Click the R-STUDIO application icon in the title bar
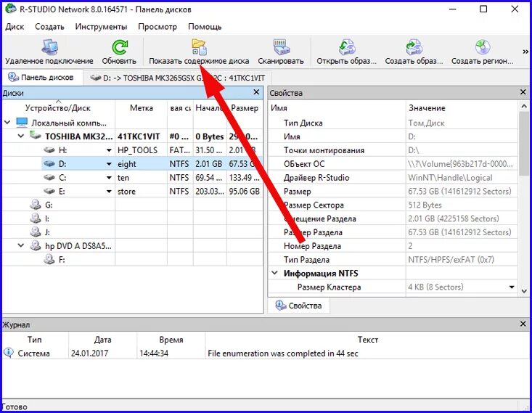Screen dimensions: 532x413 click(x=10, y=9)
